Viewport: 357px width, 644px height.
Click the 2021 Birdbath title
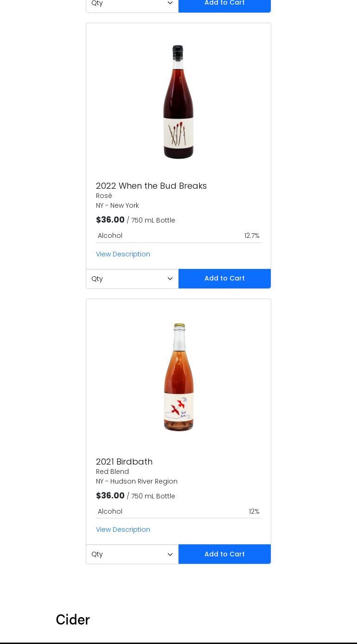coord(124,462)
